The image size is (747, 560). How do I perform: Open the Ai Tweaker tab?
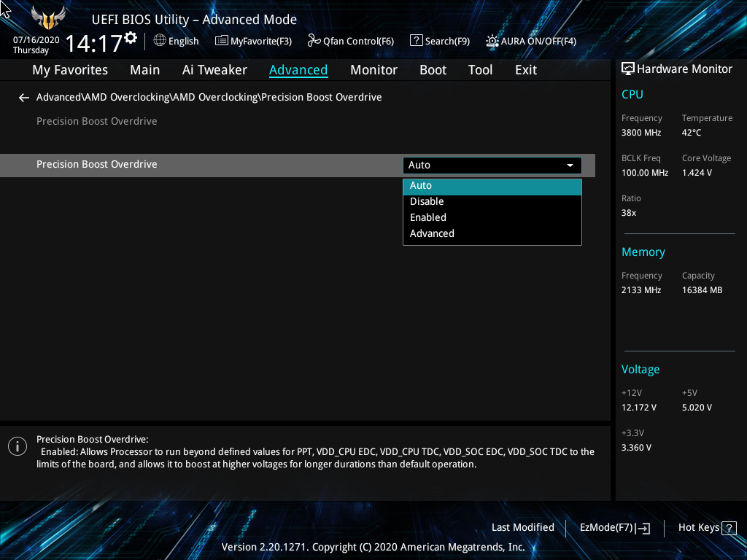[214, 70]
